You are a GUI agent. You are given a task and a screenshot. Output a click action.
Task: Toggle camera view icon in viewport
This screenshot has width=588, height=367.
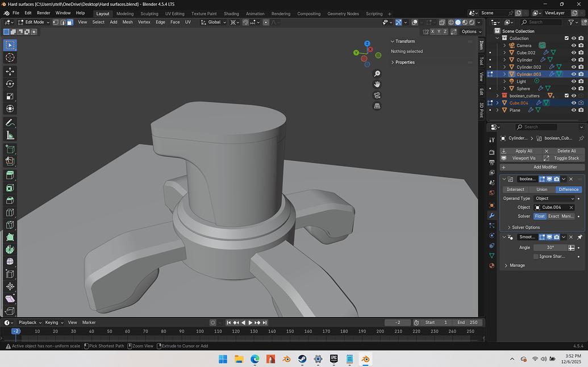[377, 95]
